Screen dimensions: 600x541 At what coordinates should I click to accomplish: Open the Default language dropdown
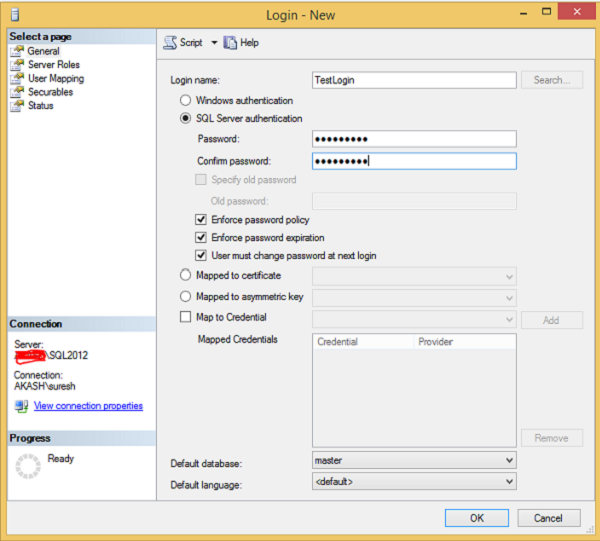[509, 482]
